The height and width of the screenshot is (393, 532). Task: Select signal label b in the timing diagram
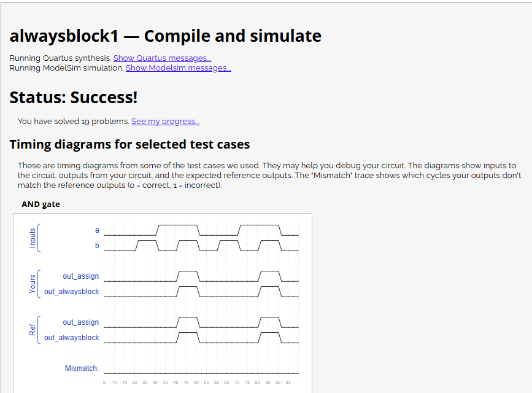[x=96, y=246]
